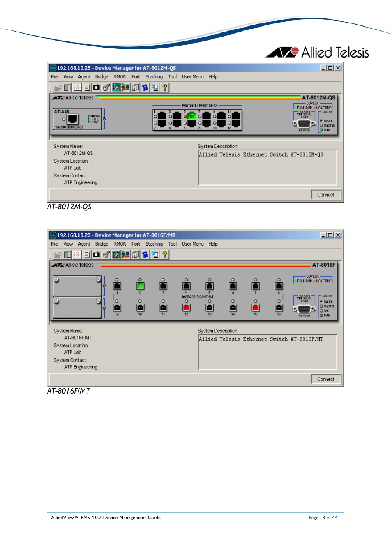
Task: Click the graph chart icon in AT-8016F/MT toolbar
Action: [116, 255]
